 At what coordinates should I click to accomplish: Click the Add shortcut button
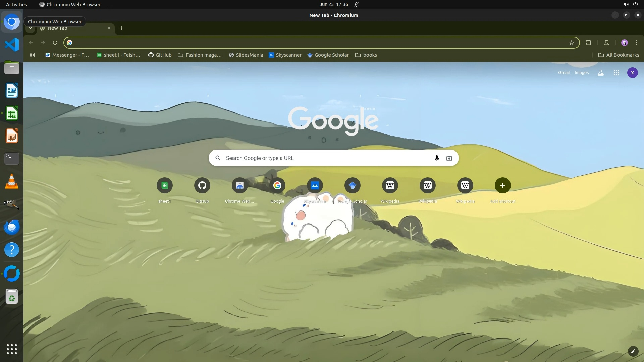502,186
